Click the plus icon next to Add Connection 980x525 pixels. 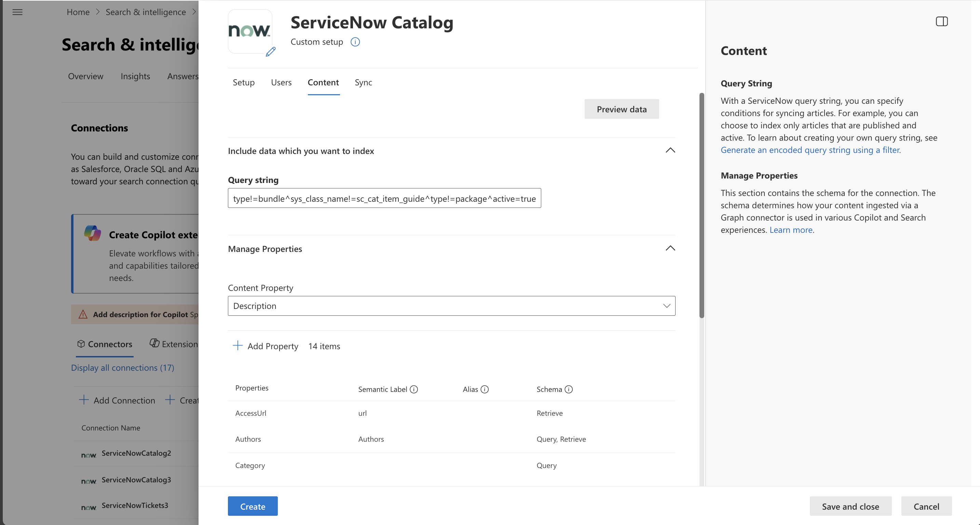point(84,400)
